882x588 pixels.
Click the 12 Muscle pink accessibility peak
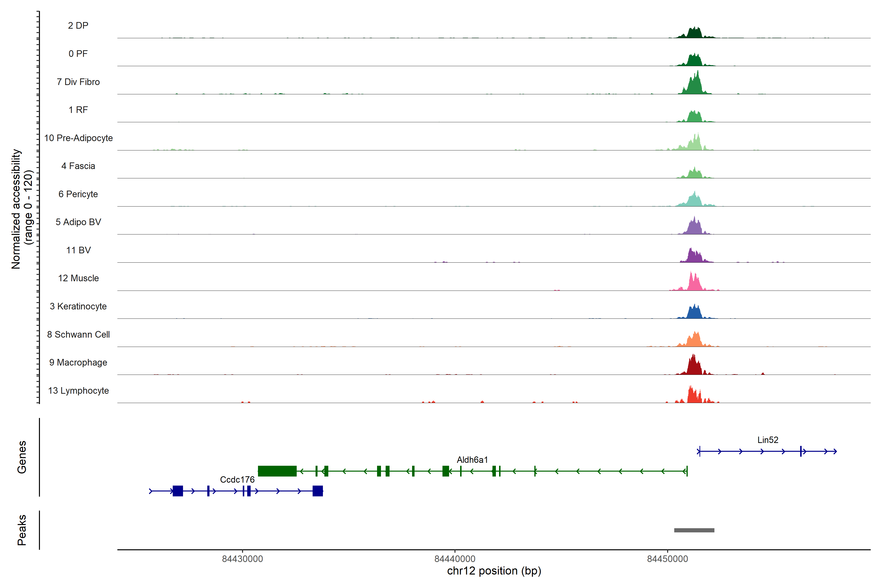coord(695,284)
